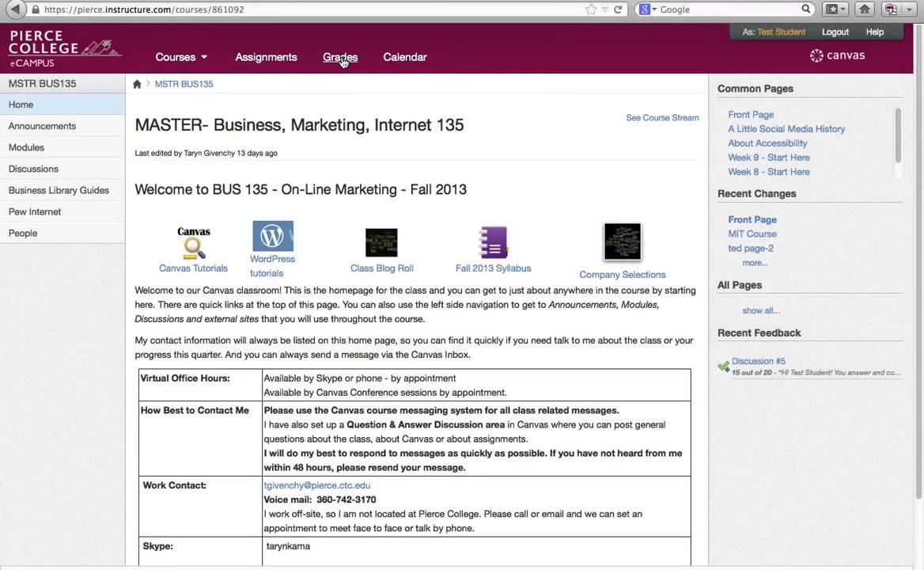The height and width of the screenshot is (570, 924).
Task: Open the Canvas Tutorials magnifier icon
Action: coord(194,248)
